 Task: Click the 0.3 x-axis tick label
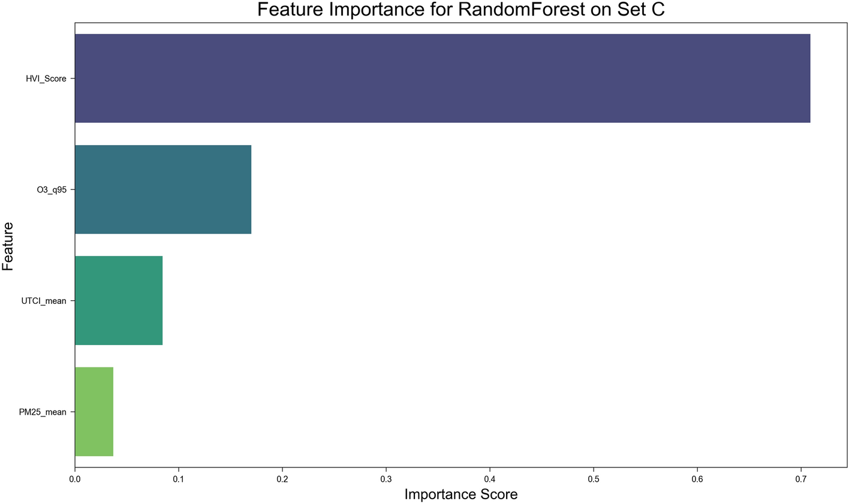pos(386,479)
